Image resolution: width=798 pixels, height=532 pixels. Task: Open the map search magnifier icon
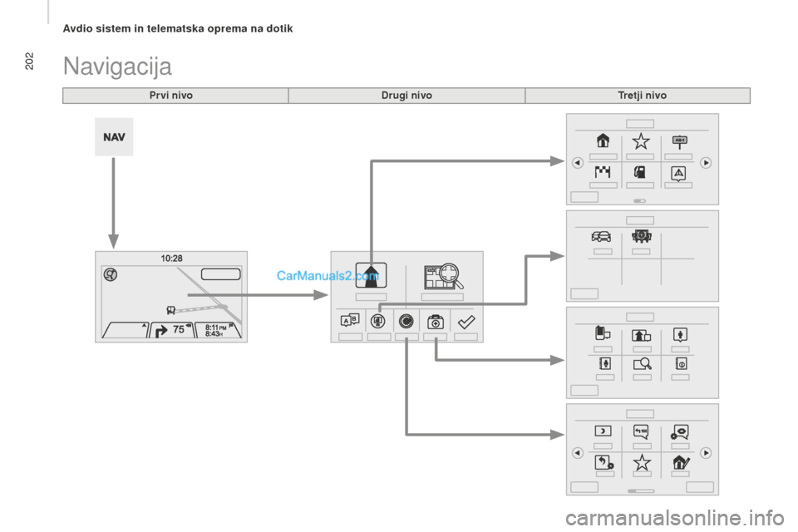tap(443, 277)
